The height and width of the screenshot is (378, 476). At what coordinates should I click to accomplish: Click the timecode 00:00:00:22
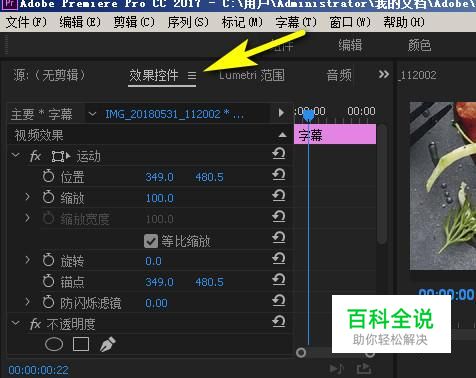click(x=39, y=370)
